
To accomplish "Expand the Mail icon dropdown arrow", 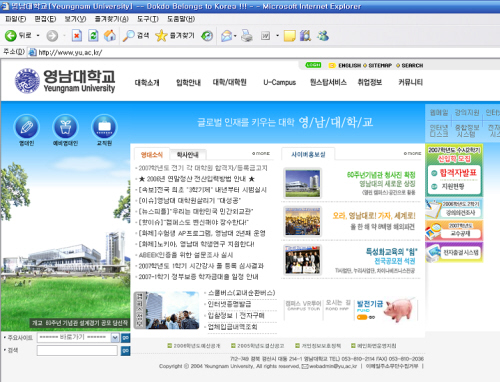I will click(x=235, y=36).
